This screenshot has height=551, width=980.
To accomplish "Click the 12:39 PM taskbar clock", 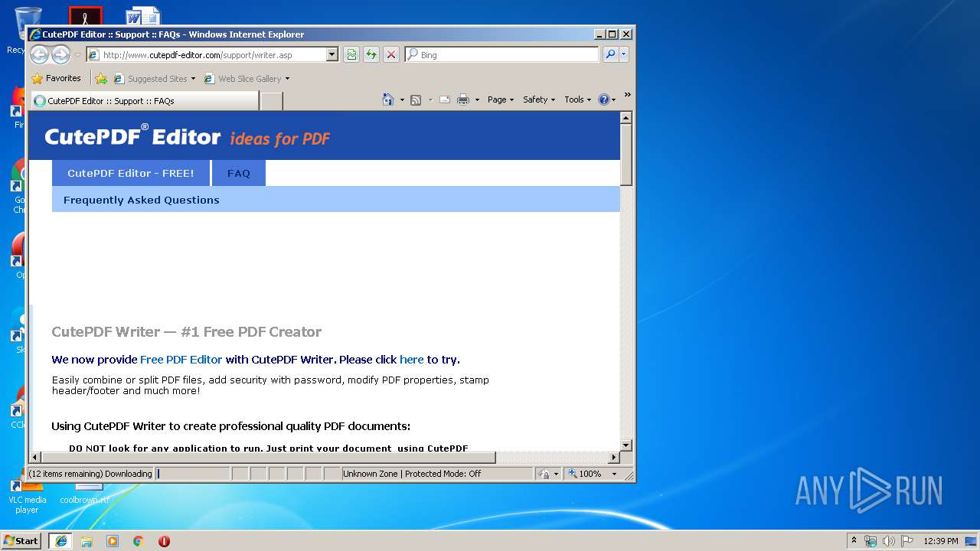I will pos(941,541).
